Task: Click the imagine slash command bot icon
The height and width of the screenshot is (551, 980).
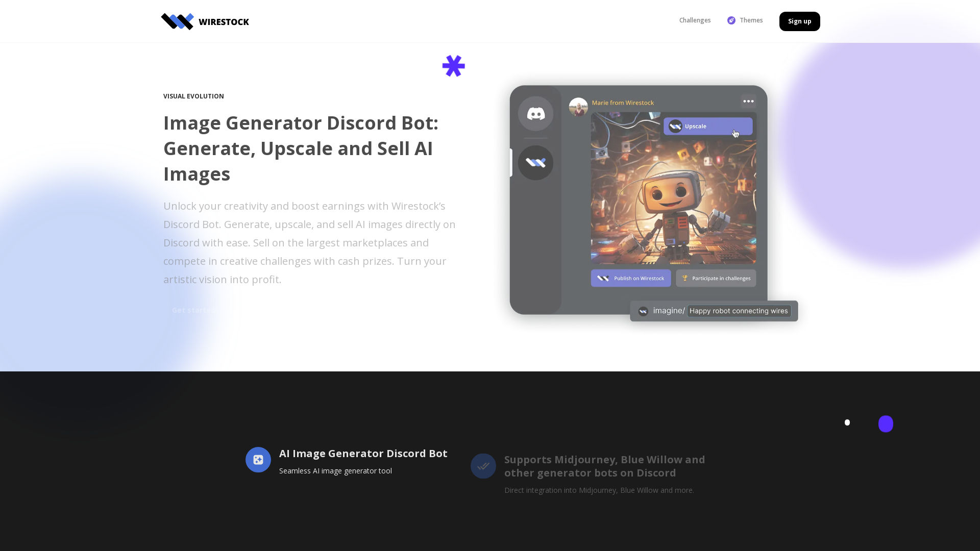Action: click(x=643, y=311)
